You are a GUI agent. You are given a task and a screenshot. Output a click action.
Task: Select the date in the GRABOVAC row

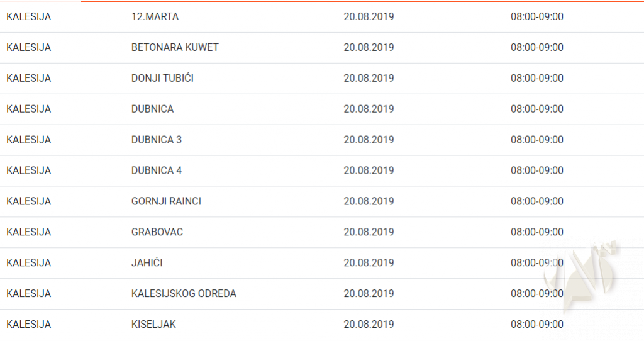pyautogui.click(x=369, y=232)
